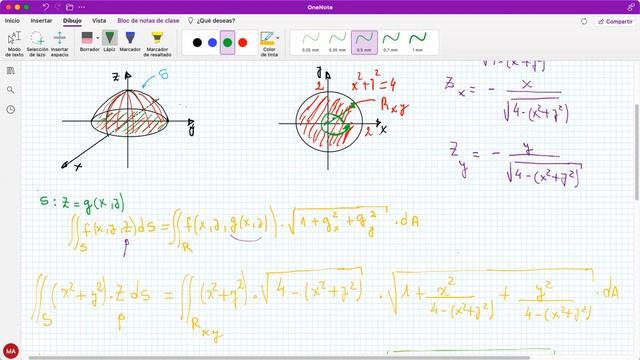Set pen thickness to 1 mm
This screenshot has height=360, width=640.
pyautogui.click(x=417, y=42)
